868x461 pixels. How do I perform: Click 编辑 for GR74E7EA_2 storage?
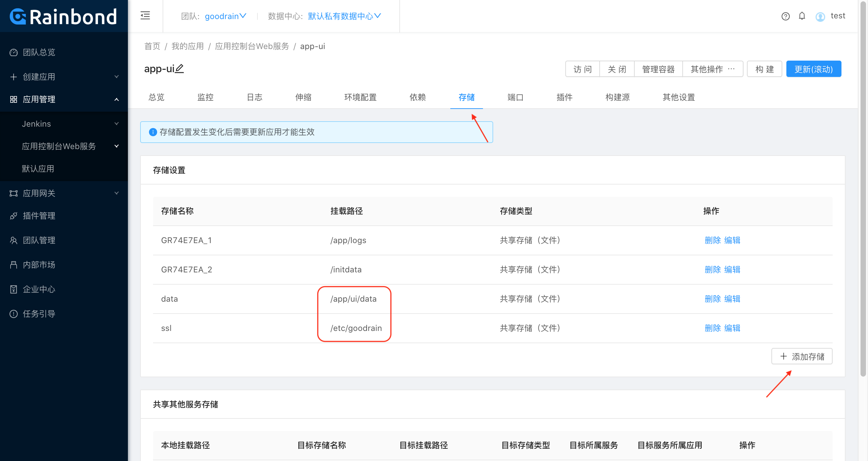pos(732,270)
